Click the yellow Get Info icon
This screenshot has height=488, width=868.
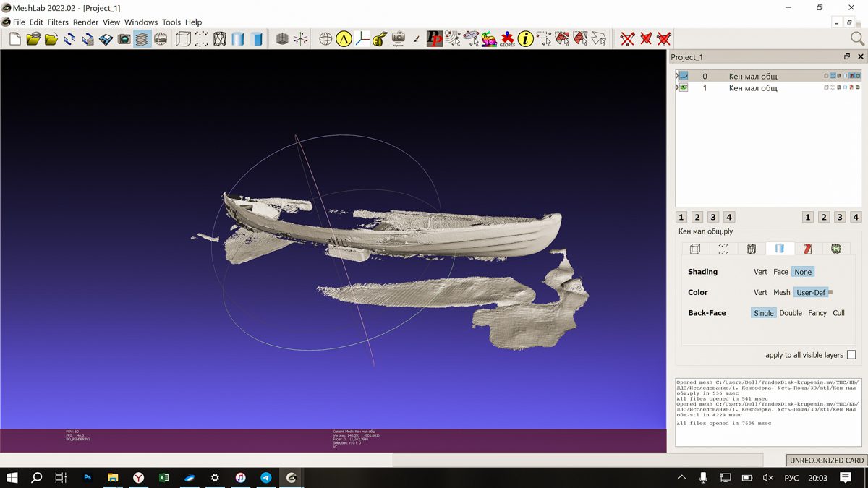coord(525,39)
